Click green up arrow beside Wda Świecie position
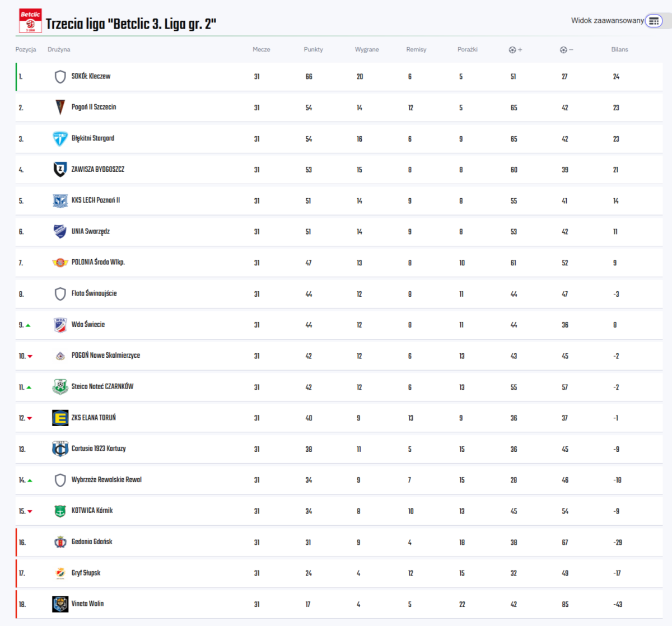Viewport: 672px width, 626px height. 28,325
